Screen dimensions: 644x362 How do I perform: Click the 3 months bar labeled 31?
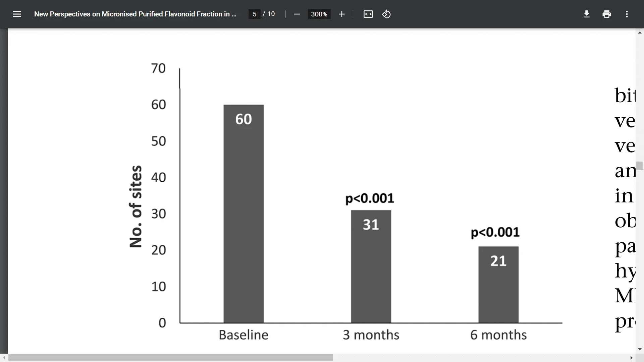(x=371, y=266)
